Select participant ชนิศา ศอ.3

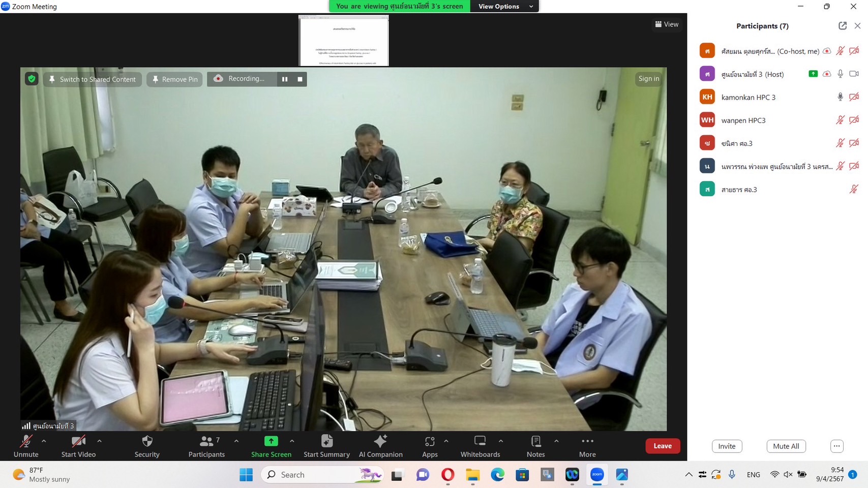[x=778, y=143]
